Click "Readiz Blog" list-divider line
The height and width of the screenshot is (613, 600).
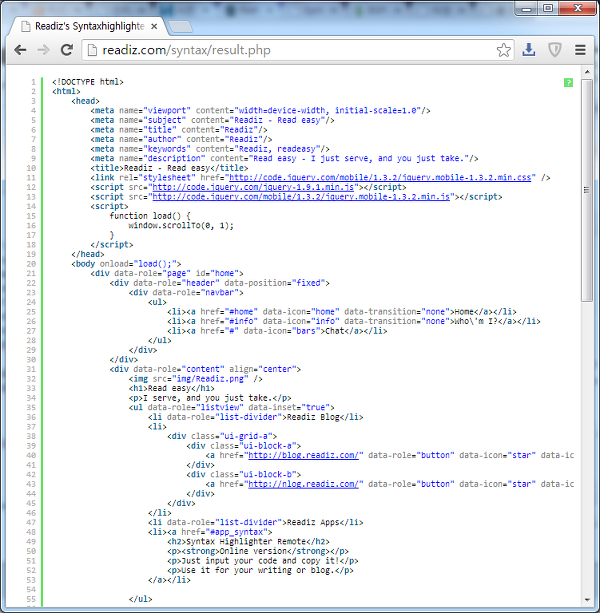coord(256,417)
